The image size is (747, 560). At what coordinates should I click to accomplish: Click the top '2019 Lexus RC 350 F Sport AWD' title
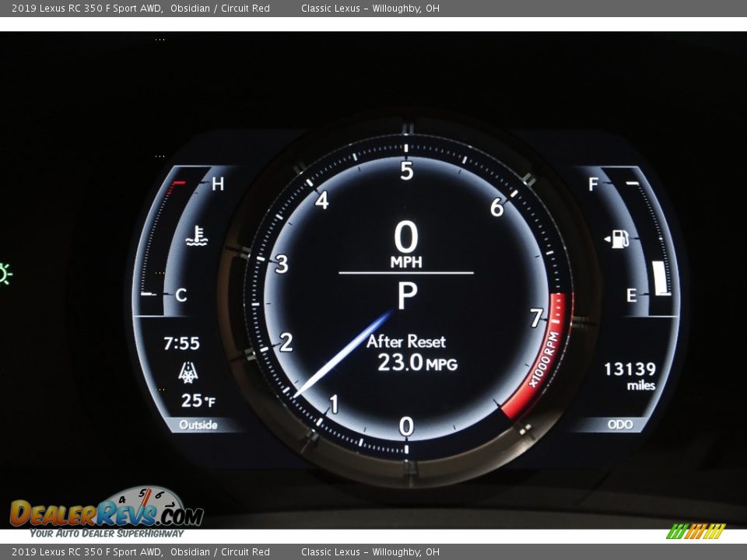click(x=86, y=8)
